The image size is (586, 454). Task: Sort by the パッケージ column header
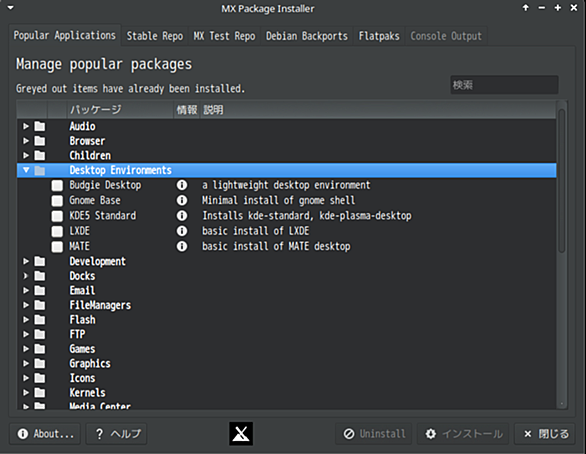coord(120,110)
